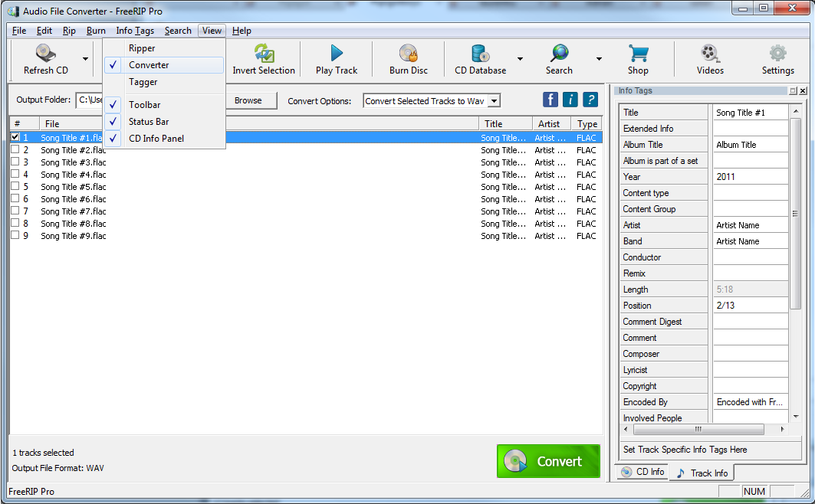The image size is (815, 504).
Task: Click the Title value field Song Title #1
Action: 750,112
